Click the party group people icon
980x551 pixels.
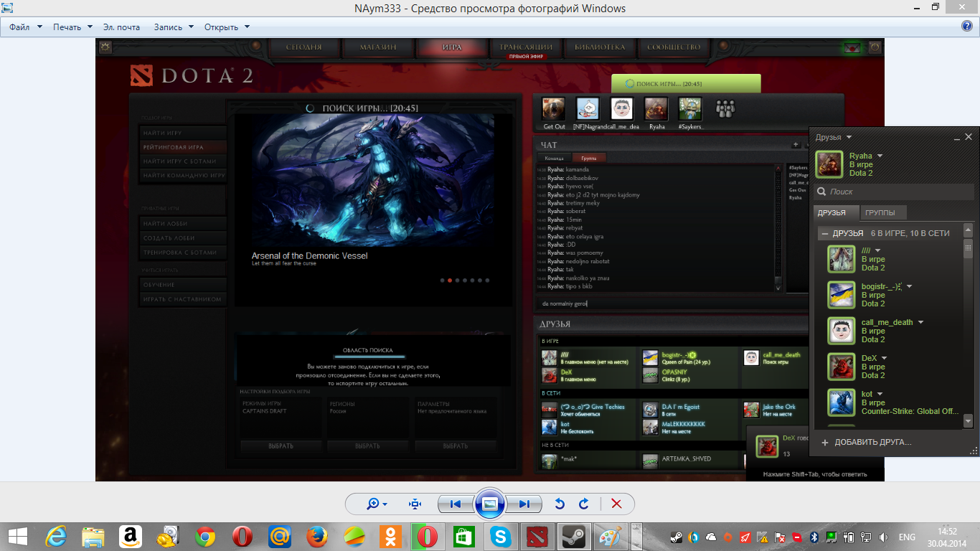[725, 109]
